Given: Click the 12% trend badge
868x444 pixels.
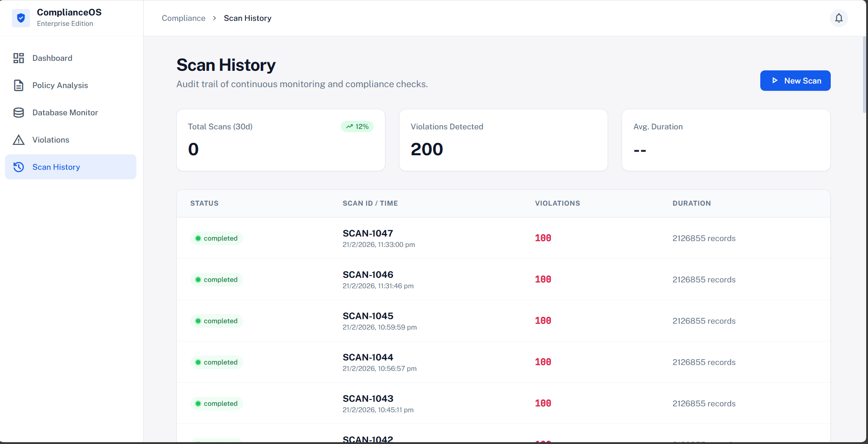Looking at the screenshot, I should (357, 127).
